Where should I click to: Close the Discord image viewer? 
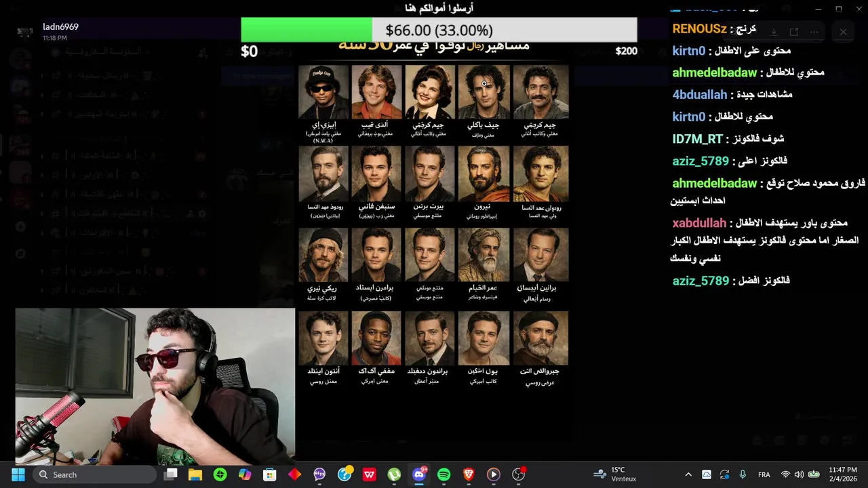(843, 32)
